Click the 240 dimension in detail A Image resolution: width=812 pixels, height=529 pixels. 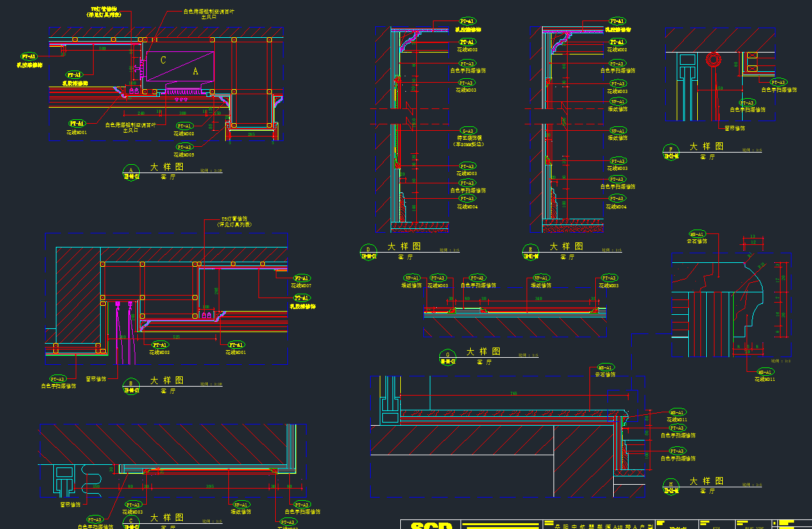pyautogui.click(x=140, y=113)
